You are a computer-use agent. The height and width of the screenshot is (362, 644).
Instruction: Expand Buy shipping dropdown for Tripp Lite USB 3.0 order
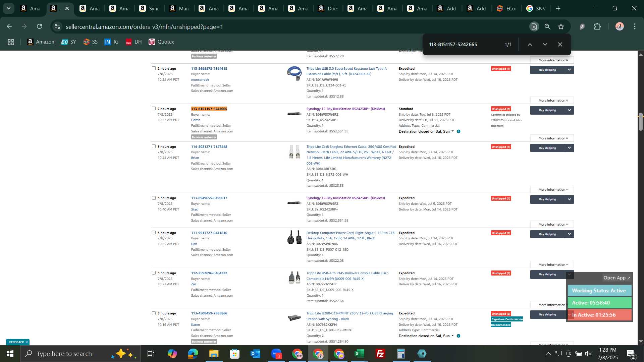(569, 70)
